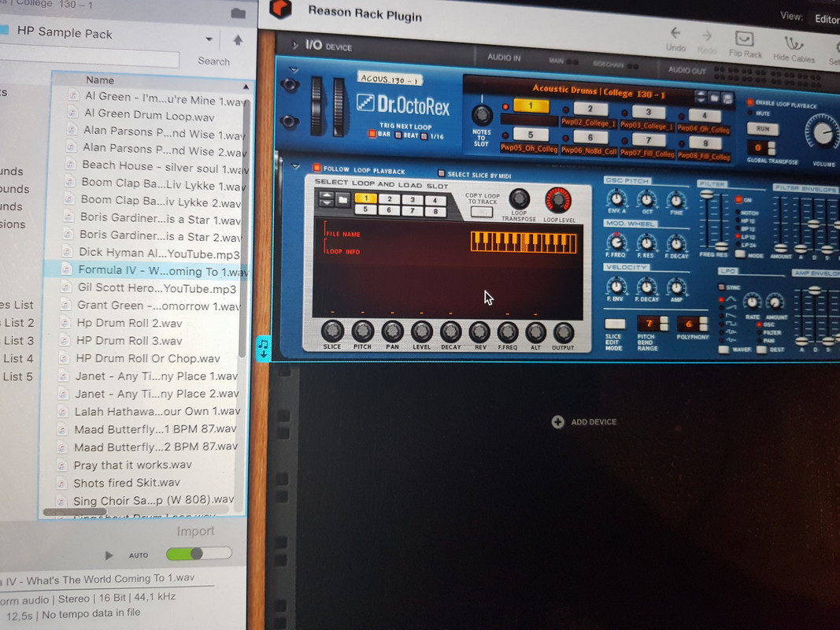The height and width of the screenshot is (630, 840).
Task: Toggle the AUTO preview switch
Action: click(198, 554)
